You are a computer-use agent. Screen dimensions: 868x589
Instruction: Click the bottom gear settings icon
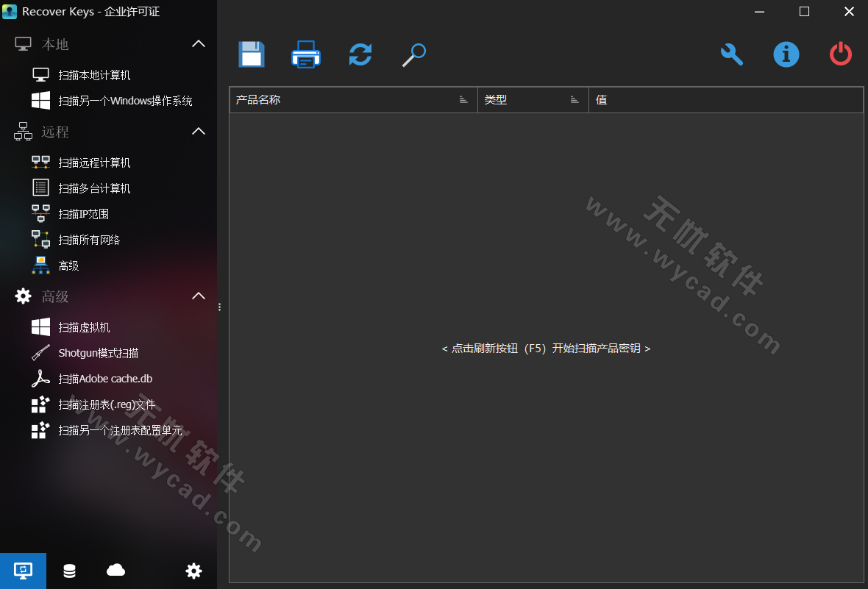coord(193,571)
